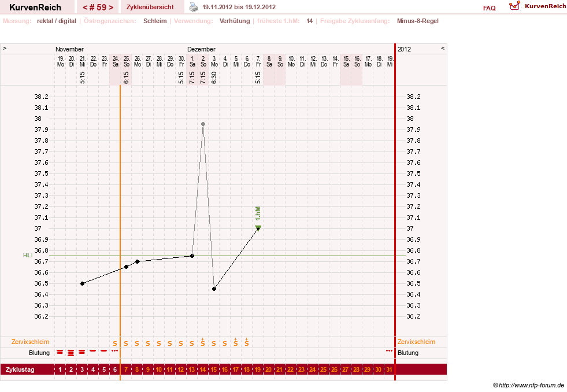The image size is (567, 392).
Task: Click the 2012 year label
Action: click(x=404, y=49)
